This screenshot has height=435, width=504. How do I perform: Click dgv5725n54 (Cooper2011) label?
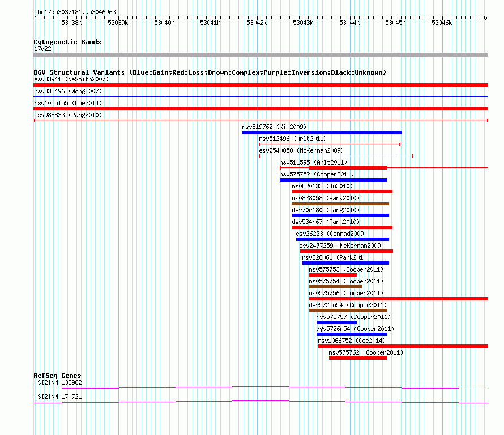click(x=348, y=305)
